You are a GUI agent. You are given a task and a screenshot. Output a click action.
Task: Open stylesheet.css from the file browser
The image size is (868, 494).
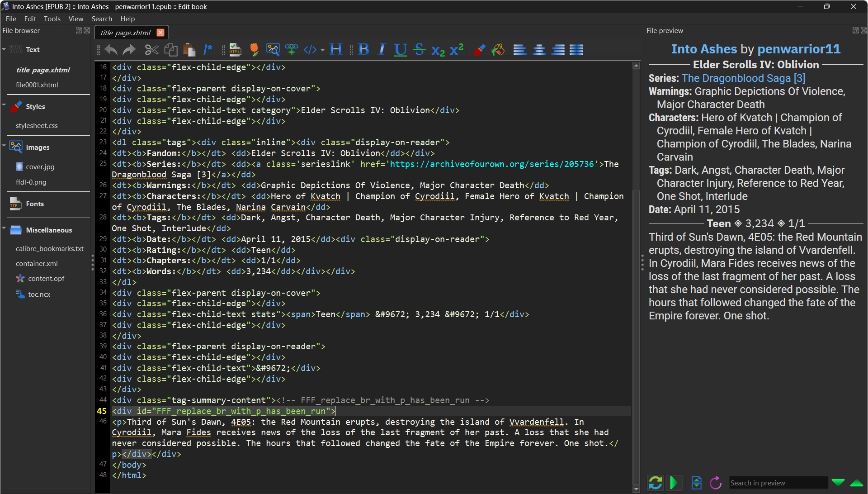click(x=37, y=125)
